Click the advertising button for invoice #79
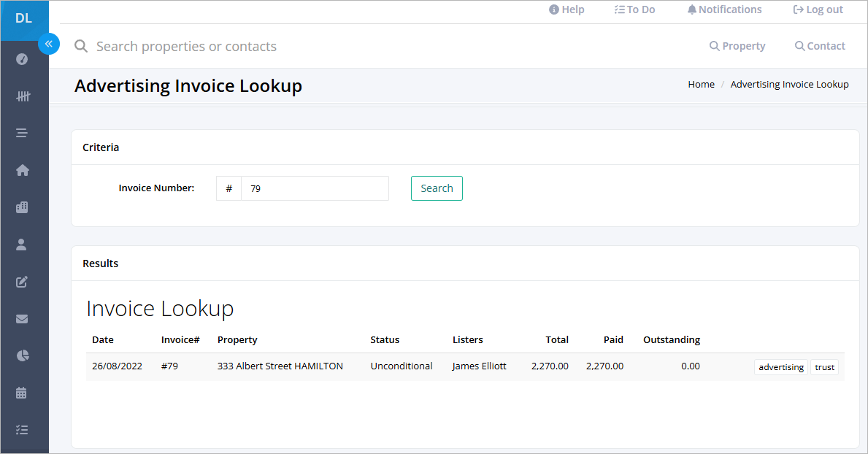Image resolution: width=868 pixels, height=454 pixels. pyautogui.click(x=781, y=367)
